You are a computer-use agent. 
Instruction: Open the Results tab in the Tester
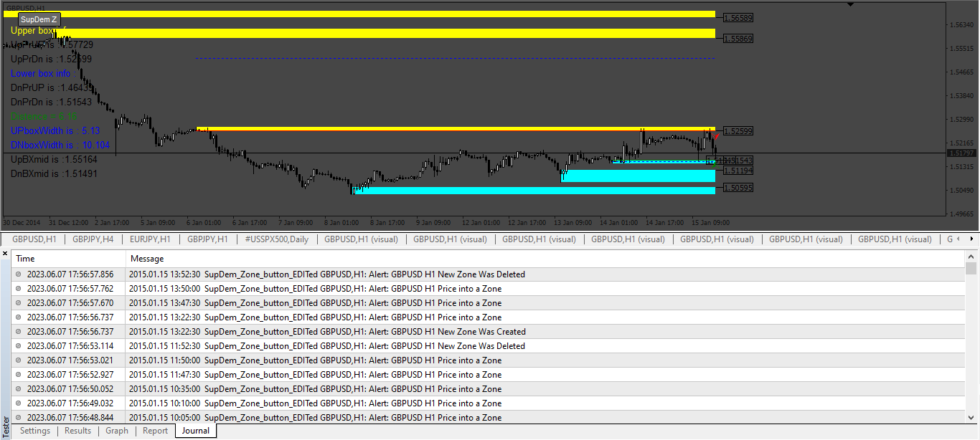pyautogui.click(x=78, y=431)
